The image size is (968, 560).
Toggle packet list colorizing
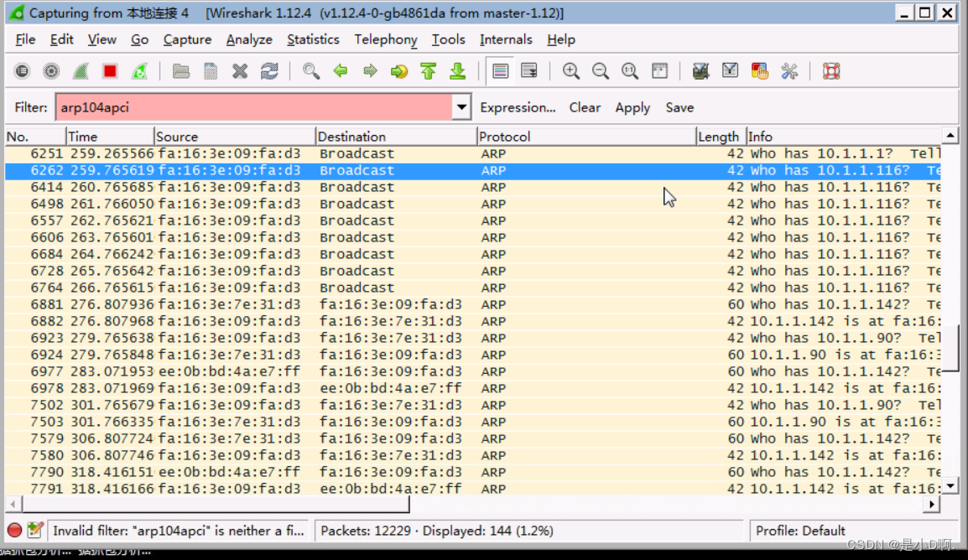tap(500, 71)
